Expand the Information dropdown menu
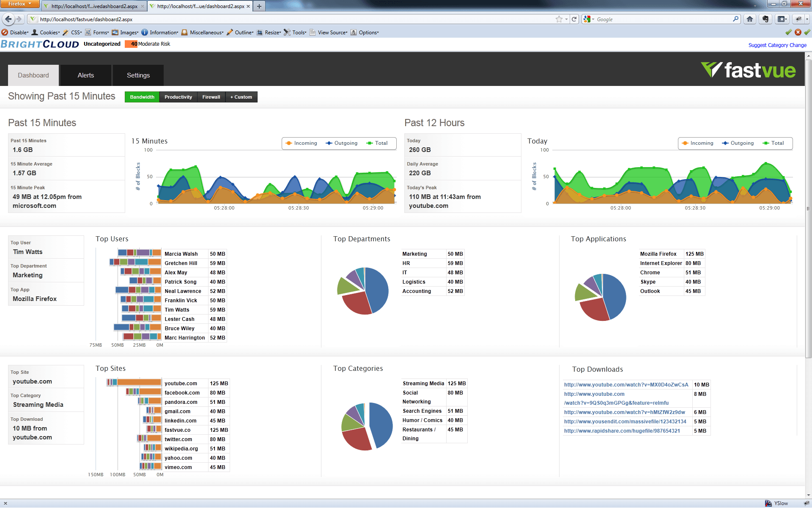The height and width of the screenshot is (508, 812). tap(160, 33)
